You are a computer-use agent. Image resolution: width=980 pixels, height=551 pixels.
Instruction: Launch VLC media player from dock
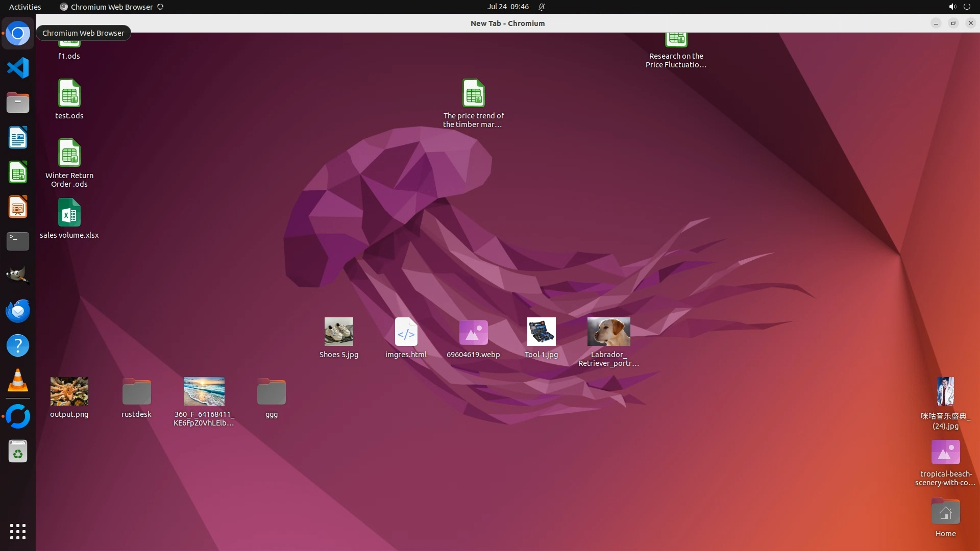[18, 381]
